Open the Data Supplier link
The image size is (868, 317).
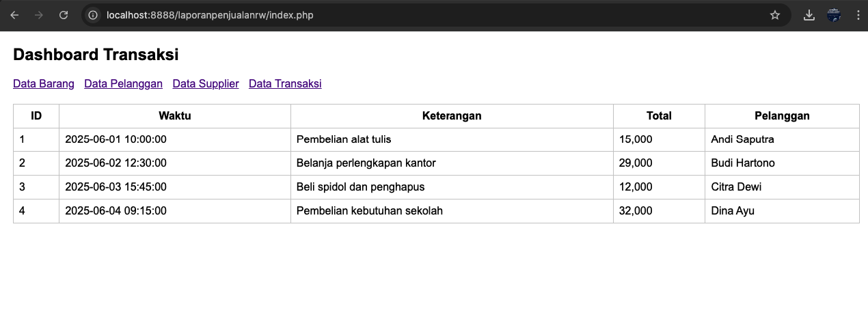[206, 83]
